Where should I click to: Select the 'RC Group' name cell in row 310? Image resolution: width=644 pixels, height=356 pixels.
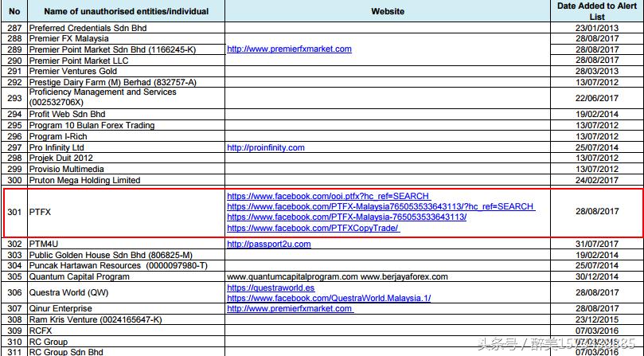tap(126, 342)
